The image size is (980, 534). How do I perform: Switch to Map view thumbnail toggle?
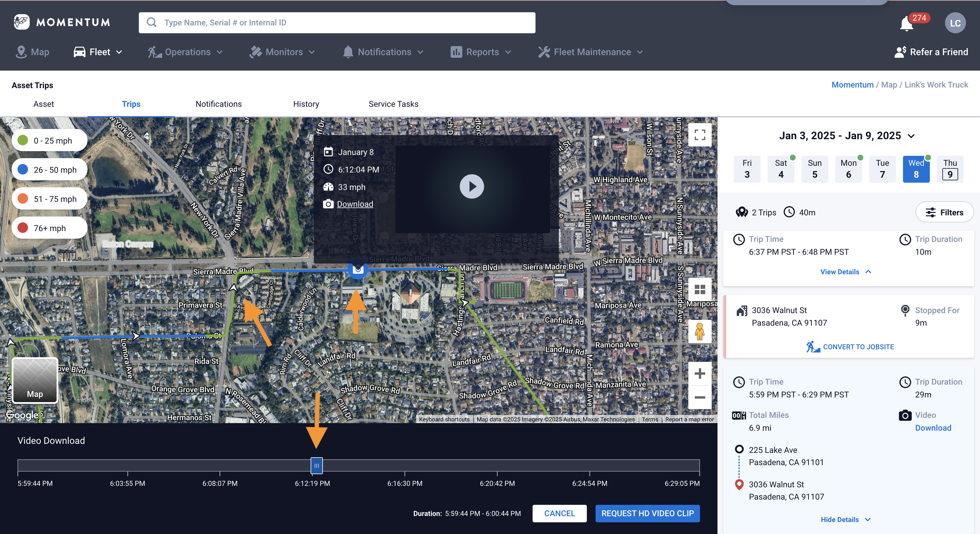(35, 380)
